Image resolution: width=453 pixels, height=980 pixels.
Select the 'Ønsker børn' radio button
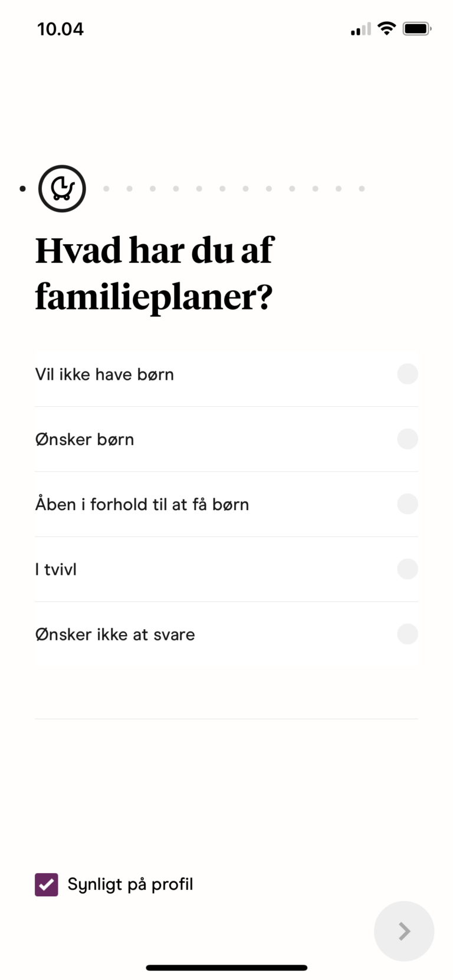point(408,439)
